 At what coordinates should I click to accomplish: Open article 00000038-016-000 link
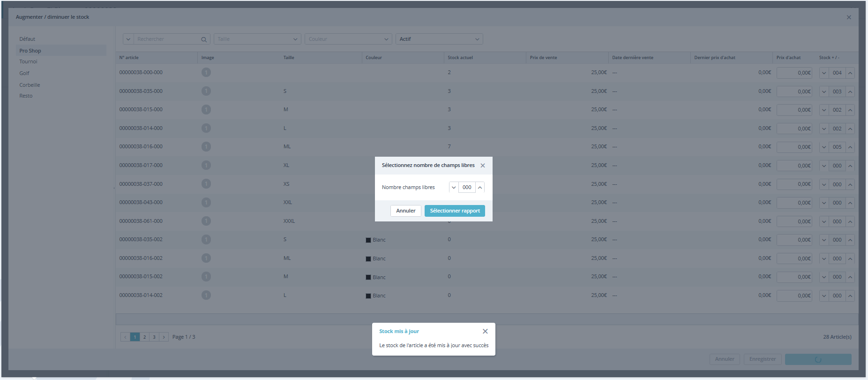(x=141, y=146)
